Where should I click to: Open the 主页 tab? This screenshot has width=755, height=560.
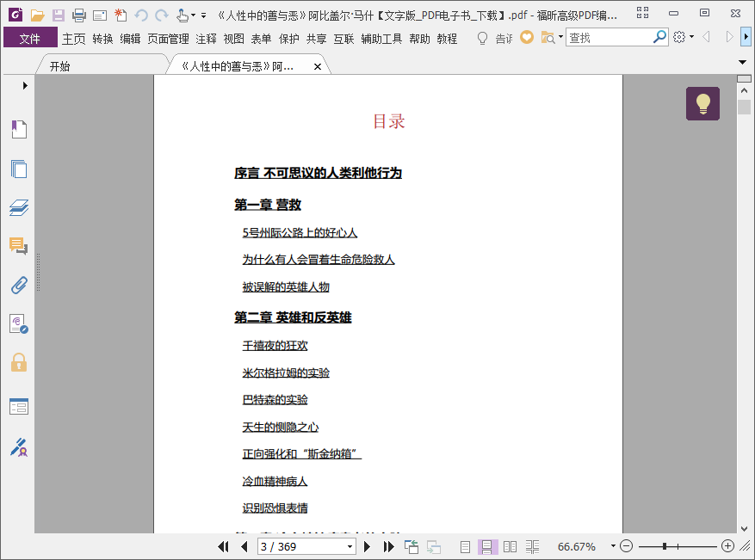74,39
